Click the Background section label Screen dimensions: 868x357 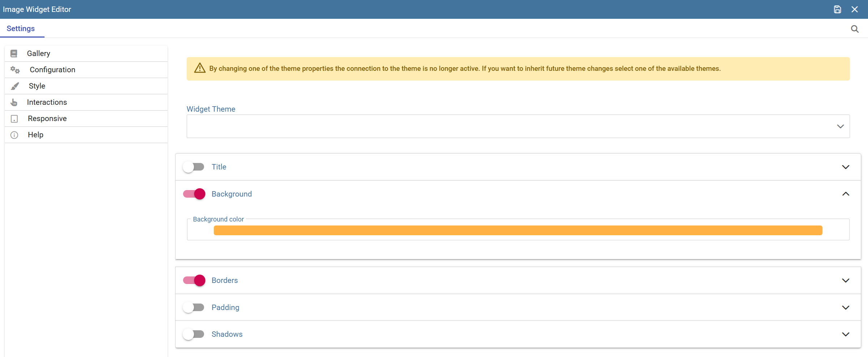(232, 194)
